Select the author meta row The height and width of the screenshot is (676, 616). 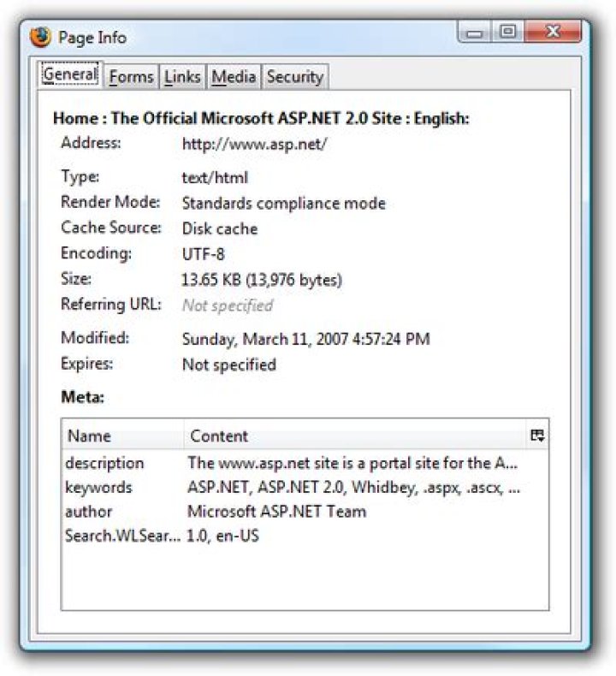point(305,512)
